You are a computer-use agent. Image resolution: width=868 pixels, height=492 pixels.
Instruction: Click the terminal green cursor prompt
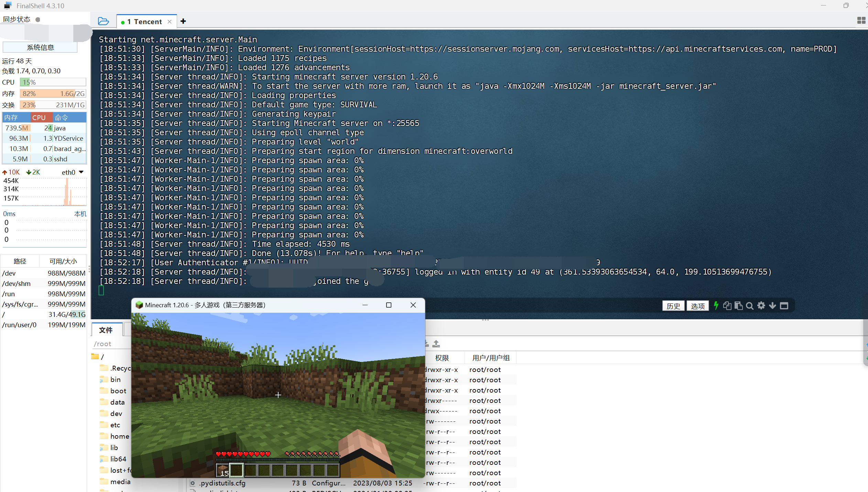point(101,291)
